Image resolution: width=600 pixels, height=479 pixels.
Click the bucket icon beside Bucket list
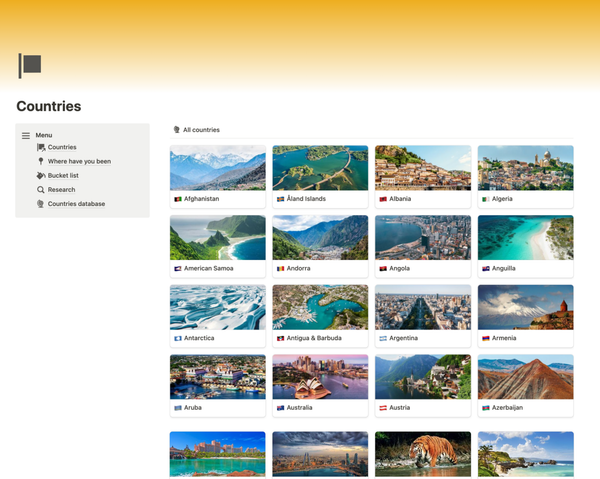[x=41, y=175]
